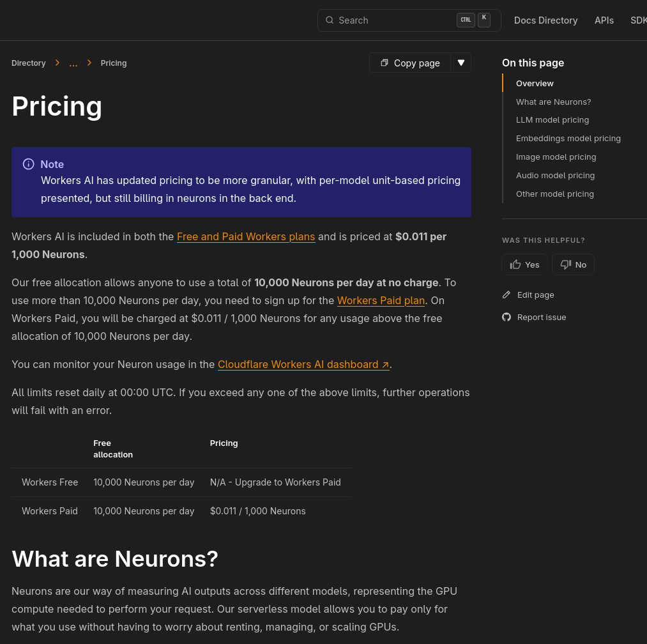This screenshot has height=644, width=647.
Task: Click the thumbs up icon
Action: pyautogui.click(x=515, y=264)
